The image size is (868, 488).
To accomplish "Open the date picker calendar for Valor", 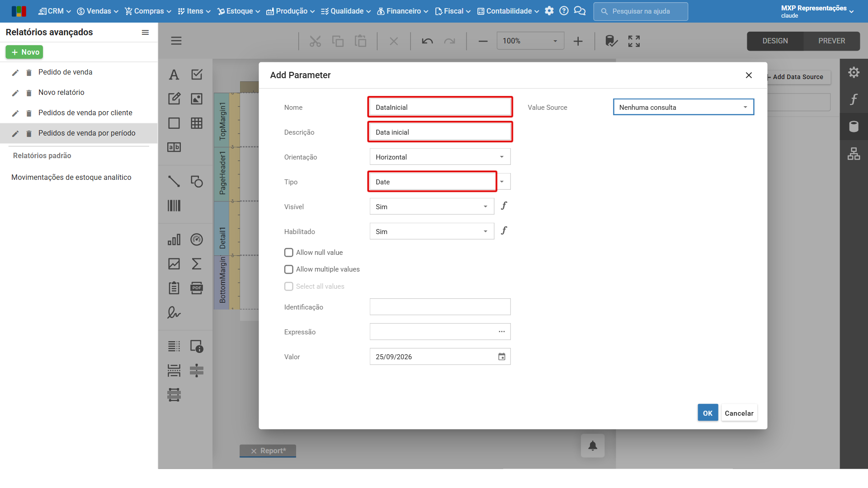I will [502, 357].
